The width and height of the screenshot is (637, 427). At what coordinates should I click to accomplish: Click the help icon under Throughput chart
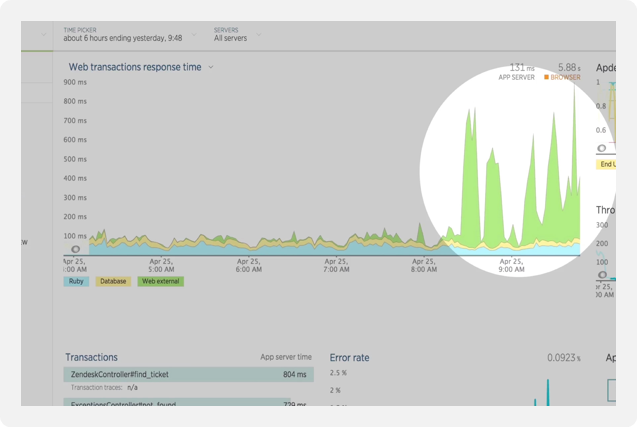coord(602,275)
